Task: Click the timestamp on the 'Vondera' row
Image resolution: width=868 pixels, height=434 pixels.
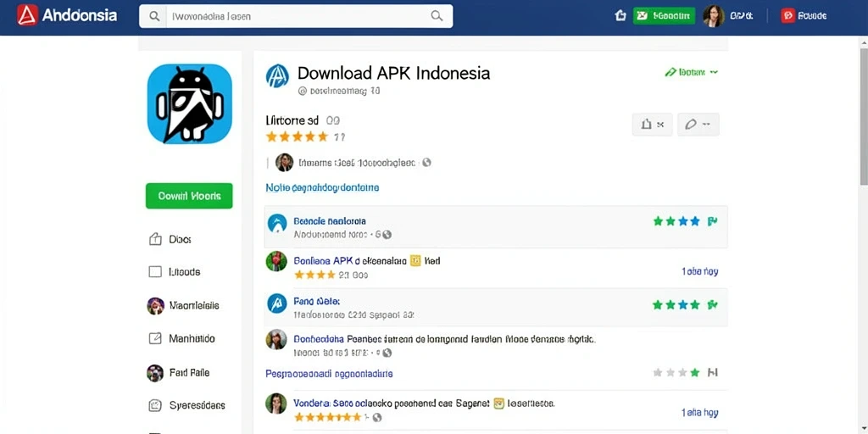Action: [699, 413]
